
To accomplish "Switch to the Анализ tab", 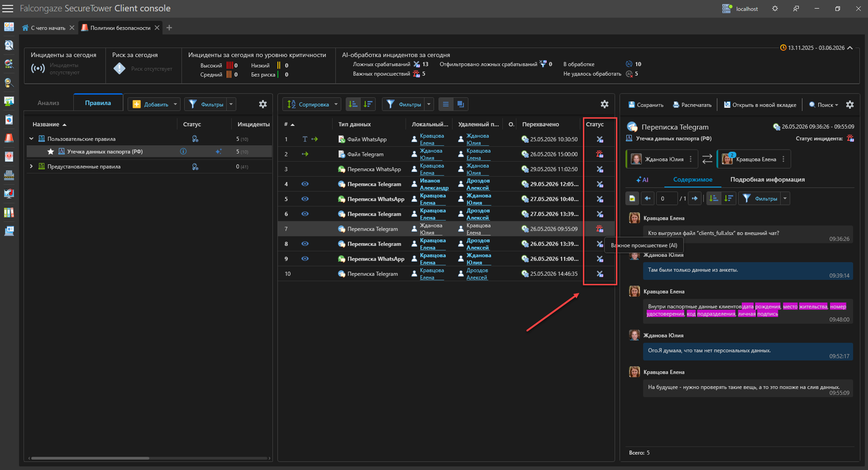I will point(49,103).
